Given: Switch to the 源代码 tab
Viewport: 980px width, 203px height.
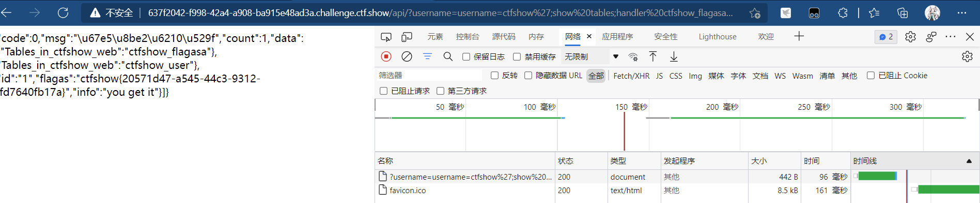Looking at the screenshot, I should tap(504, 37).
